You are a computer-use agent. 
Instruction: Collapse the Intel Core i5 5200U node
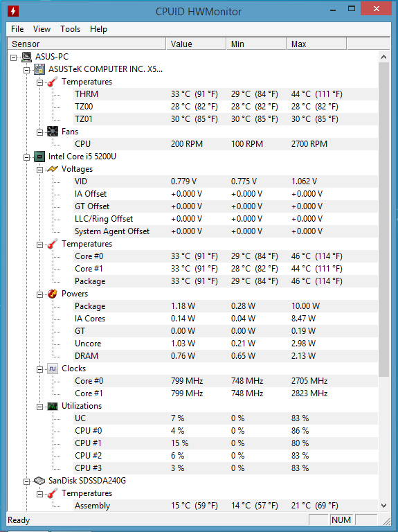26,157
